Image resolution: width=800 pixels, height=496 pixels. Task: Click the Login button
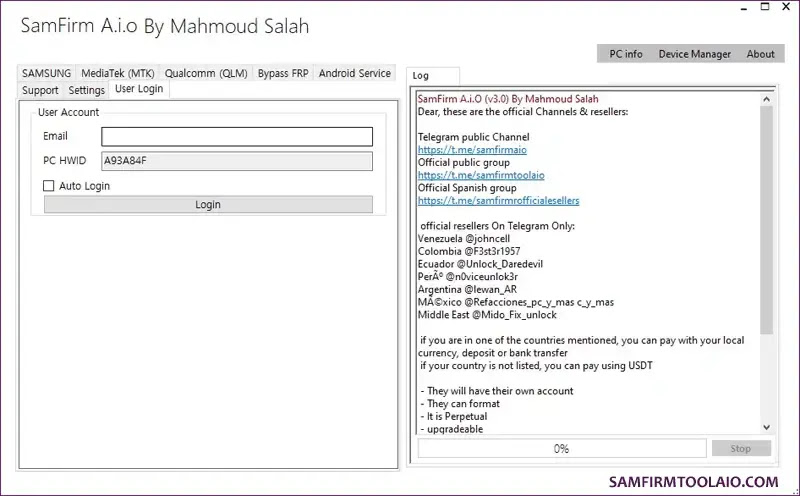[x=208, y=205]
